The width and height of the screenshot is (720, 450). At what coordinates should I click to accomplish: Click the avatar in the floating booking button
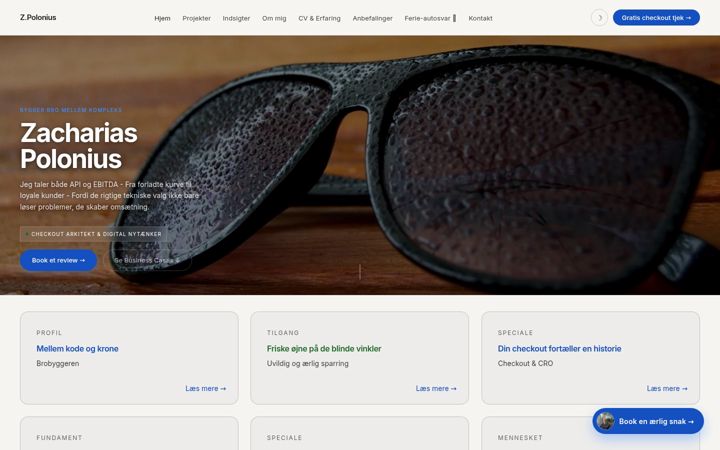pos(606,421)
